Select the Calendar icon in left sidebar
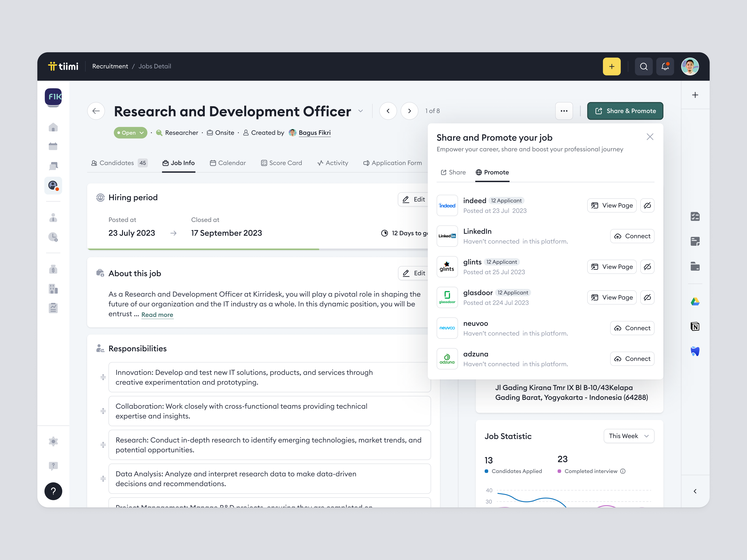The image size is (747, 560). point(53,146)
